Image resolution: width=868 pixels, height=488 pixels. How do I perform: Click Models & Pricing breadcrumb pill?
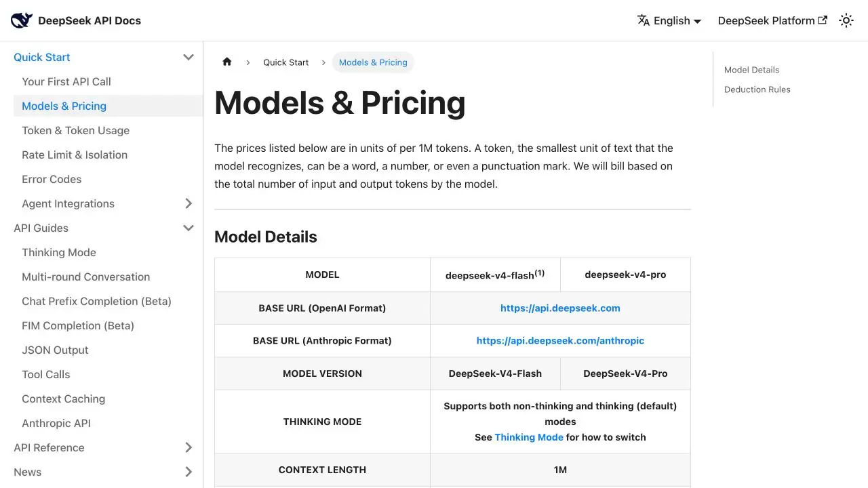click(373, 62)
